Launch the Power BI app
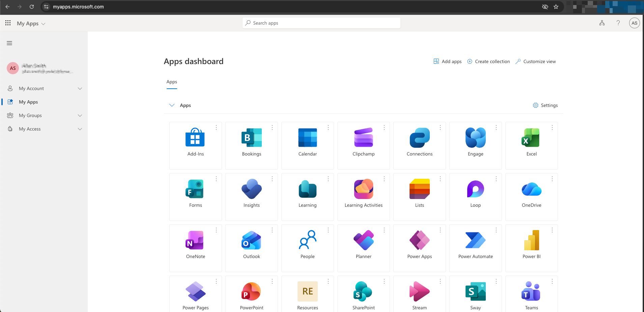The height and width of the screenshot is (312, 644). 531,248
